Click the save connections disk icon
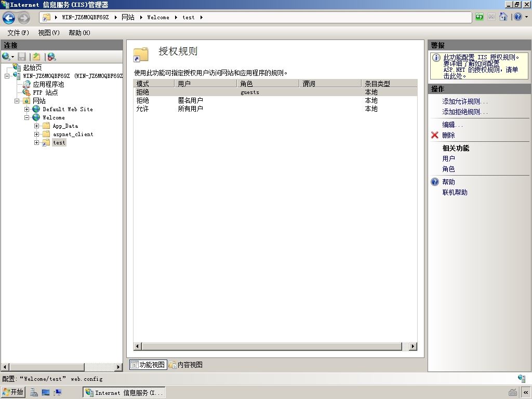Image resolution: width=532 pixels, height=399 pixels. [22, 56]
